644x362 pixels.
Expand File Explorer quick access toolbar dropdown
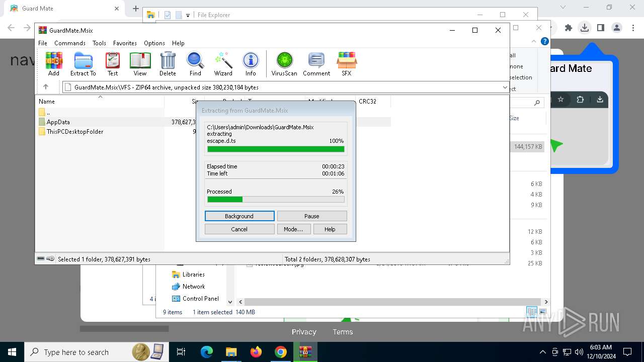188,15
